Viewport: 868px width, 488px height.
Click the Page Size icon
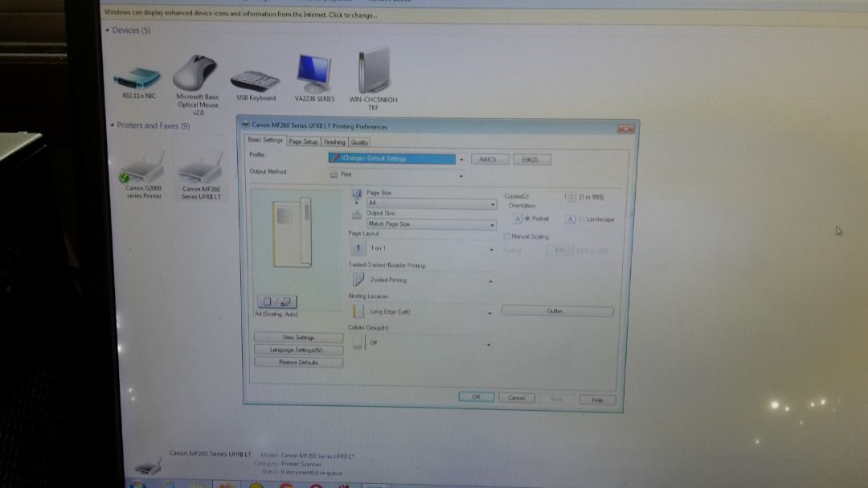point(357,195)
